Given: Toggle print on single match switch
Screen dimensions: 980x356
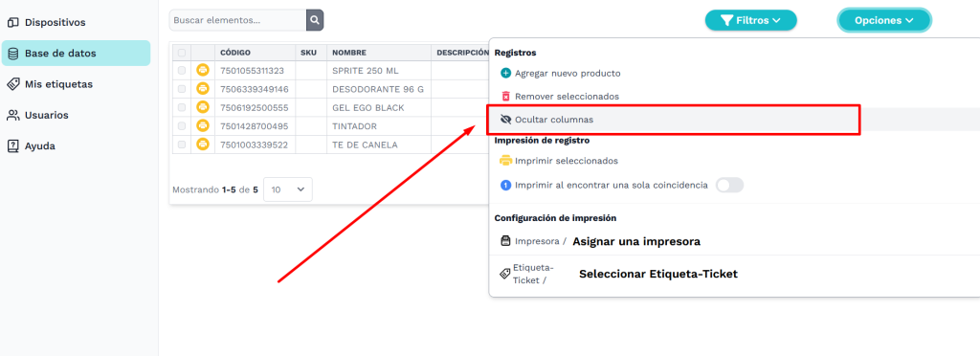Looking at the screenshot, I should [x=729, y=185].
